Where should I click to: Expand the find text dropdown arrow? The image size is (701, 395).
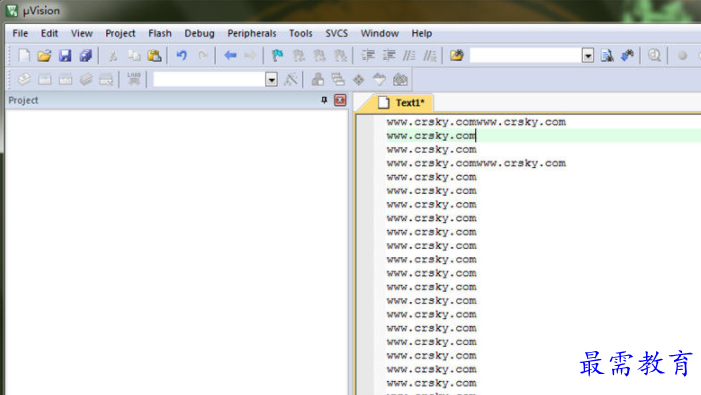coord(588,55)
